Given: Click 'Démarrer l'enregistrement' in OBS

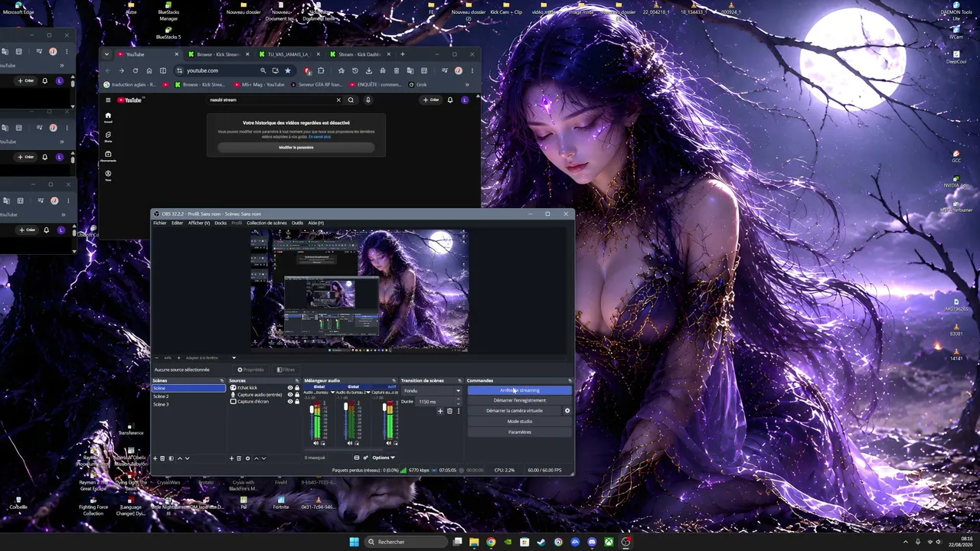Looking at the screenshot, I should [520, 400].
